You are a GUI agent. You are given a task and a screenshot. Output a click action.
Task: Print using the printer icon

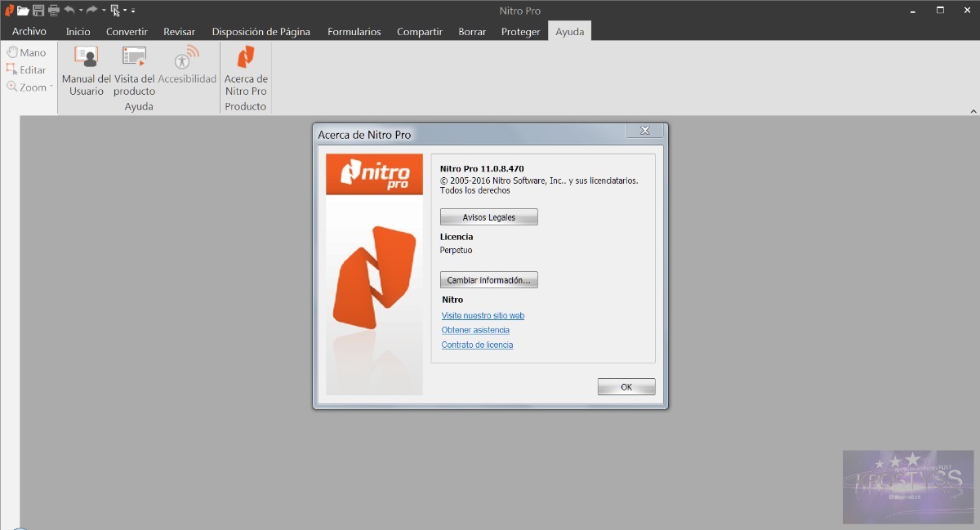pos(54,11)
